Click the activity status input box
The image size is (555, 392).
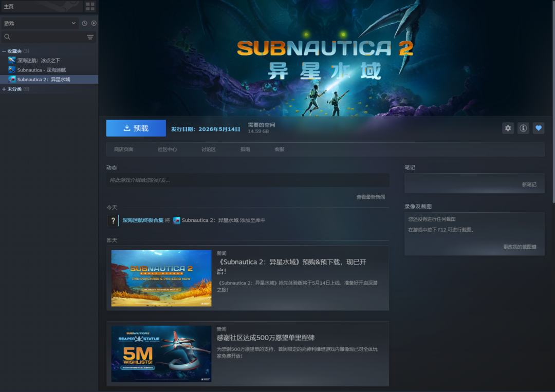coord(247,180)
